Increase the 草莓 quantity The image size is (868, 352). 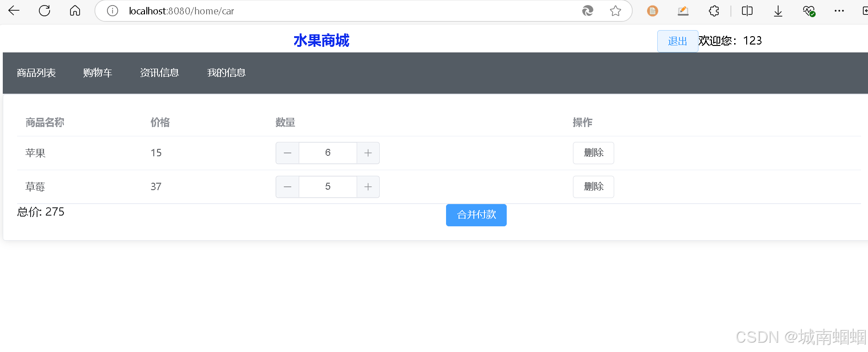[x=368, y=187]
